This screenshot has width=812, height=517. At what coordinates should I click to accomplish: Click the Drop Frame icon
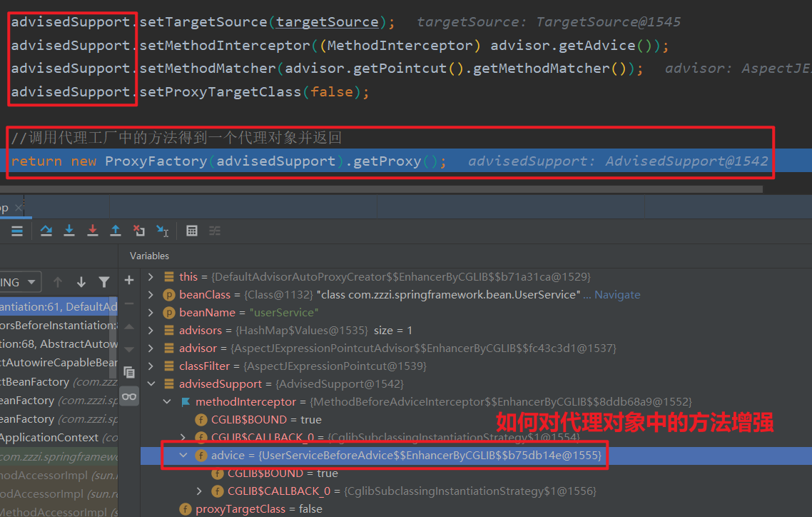pyautogui.click(x=139, y=231)
